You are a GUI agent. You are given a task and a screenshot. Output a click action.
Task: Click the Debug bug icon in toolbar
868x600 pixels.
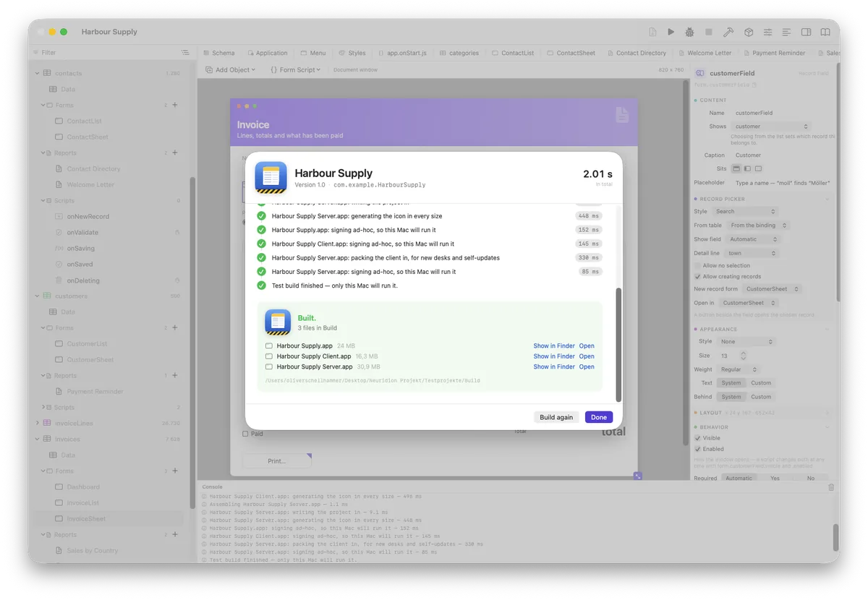click(690, 32)
